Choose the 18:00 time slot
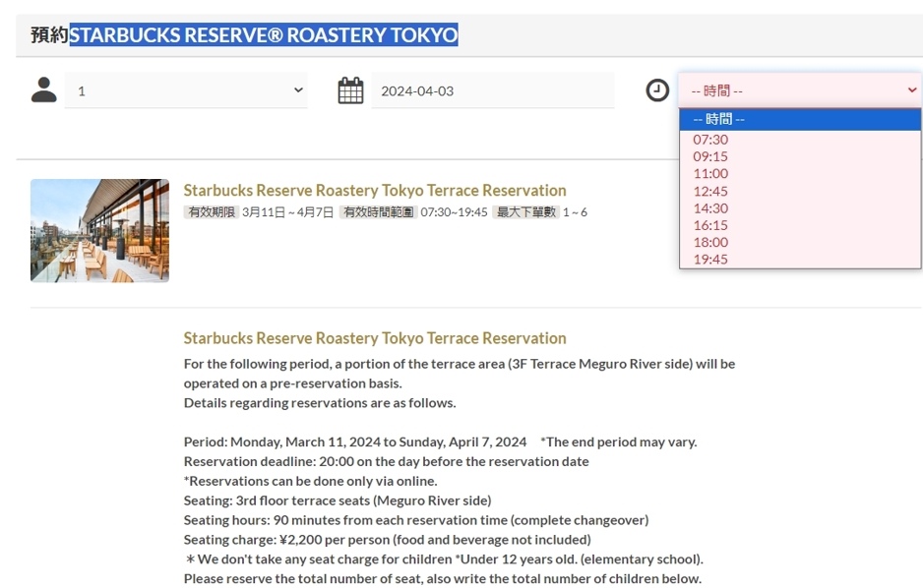Viewport: 923px width, 588px height. point(800,242)
